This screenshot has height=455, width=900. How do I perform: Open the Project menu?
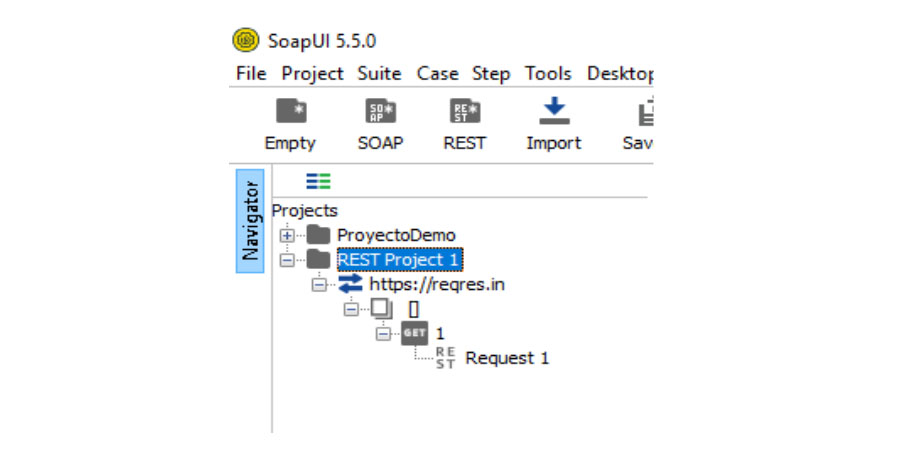[x=312, y=74]
